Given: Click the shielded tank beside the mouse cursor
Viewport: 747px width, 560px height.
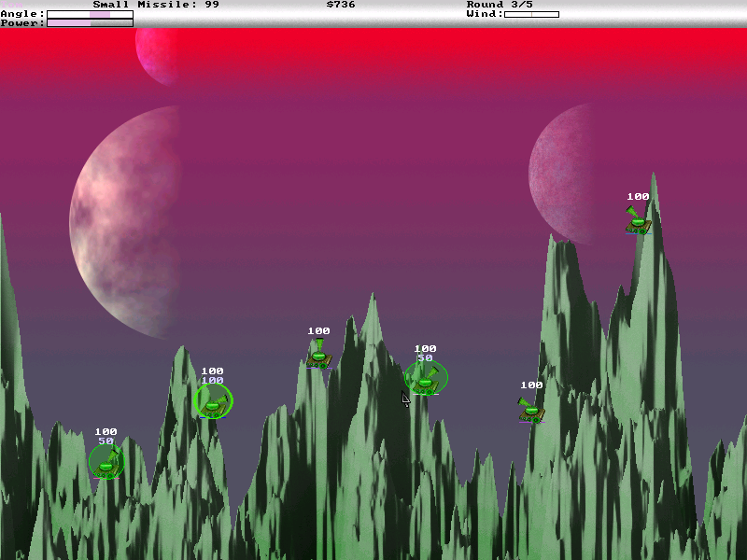Looking at the screenshot, I should 426,378.
